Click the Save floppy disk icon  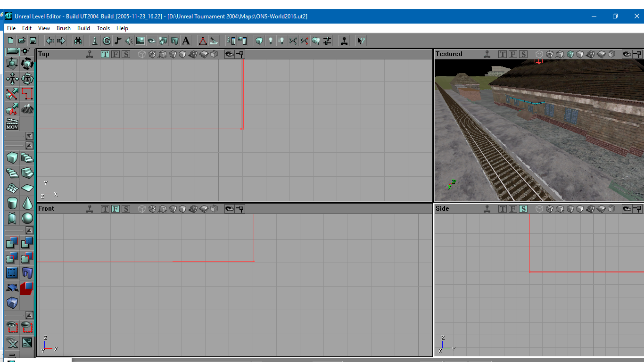coord(33,41)
